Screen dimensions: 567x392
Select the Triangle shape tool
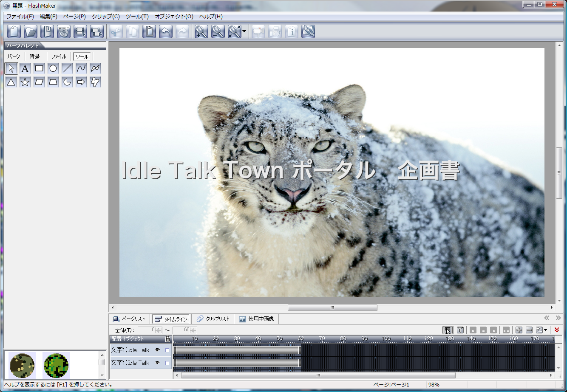[x=11, y=82]
